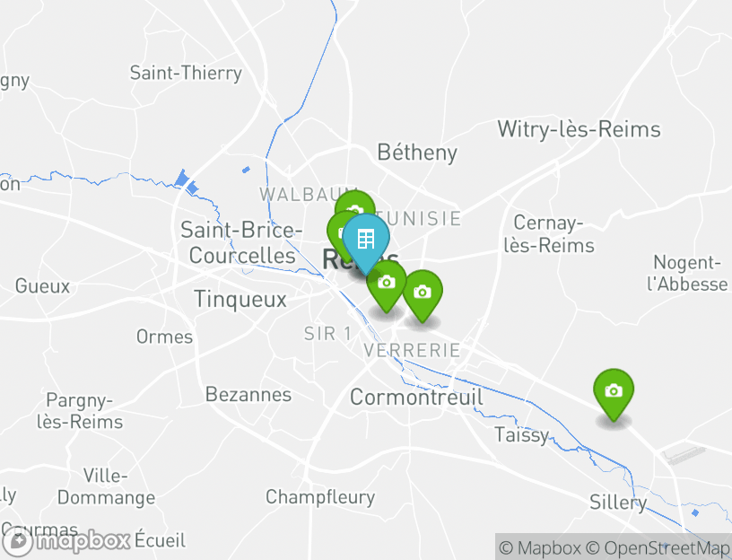Click the Bezannes label on the map
Image resolution: width=732 pixels, height=560 pixels.
tap(248, 394)
